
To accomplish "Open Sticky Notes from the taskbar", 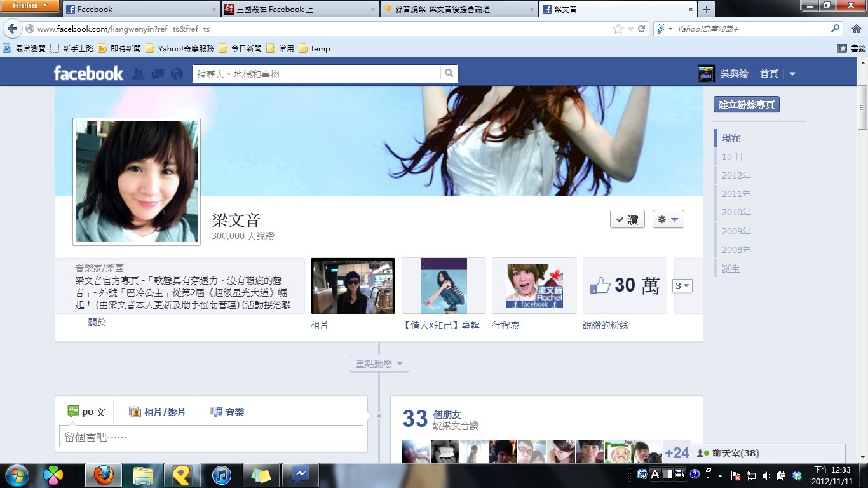I will pyautogui.click(x=261, y=475).
